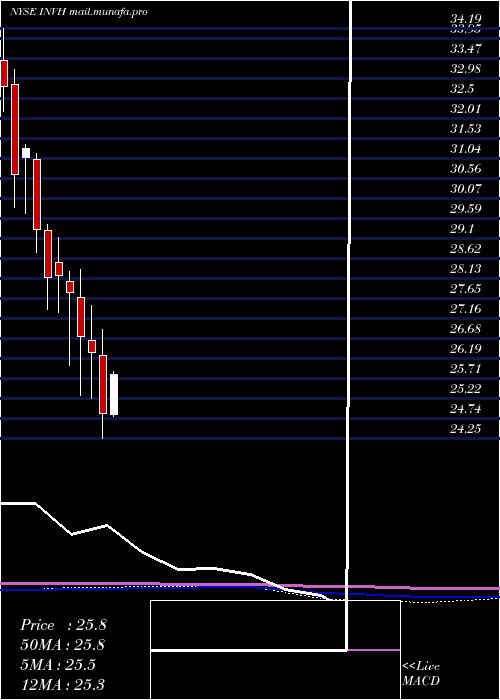The image size is (500, 700).
Task: Click the 30.07 price axis label
Action: click(466, 189)
